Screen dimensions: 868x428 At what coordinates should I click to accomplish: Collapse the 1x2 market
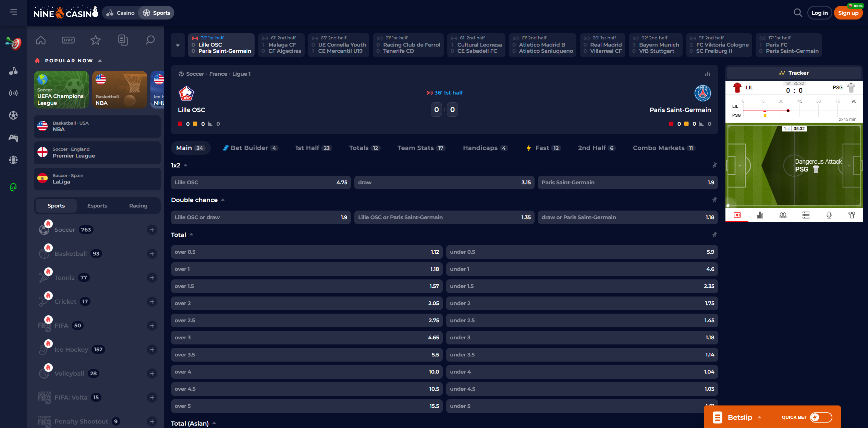pos(185,165)
